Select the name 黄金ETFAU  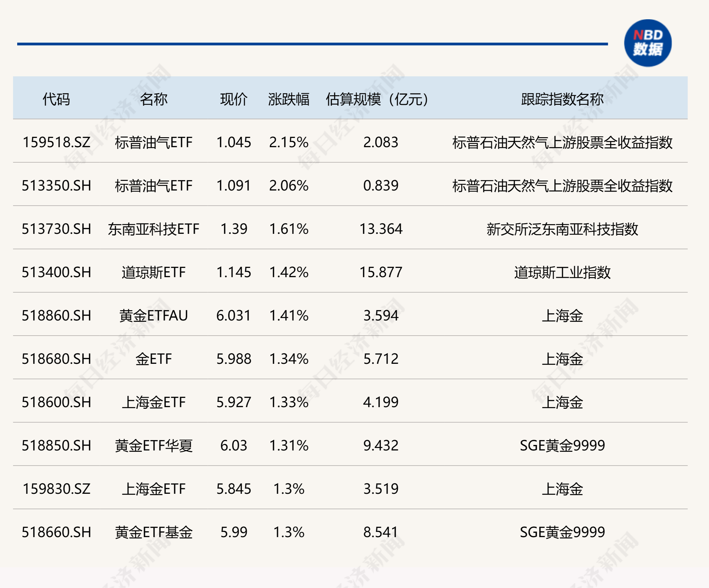coord(153,316)
